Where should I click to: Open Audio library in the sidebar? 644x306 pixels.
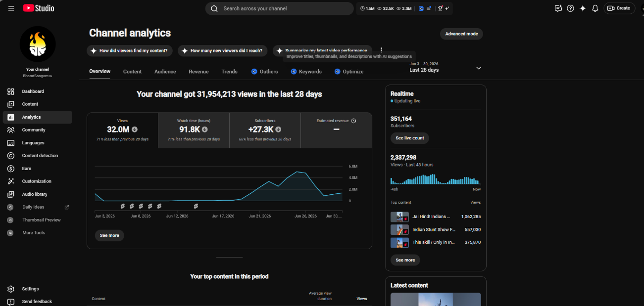tap(38, 194)
